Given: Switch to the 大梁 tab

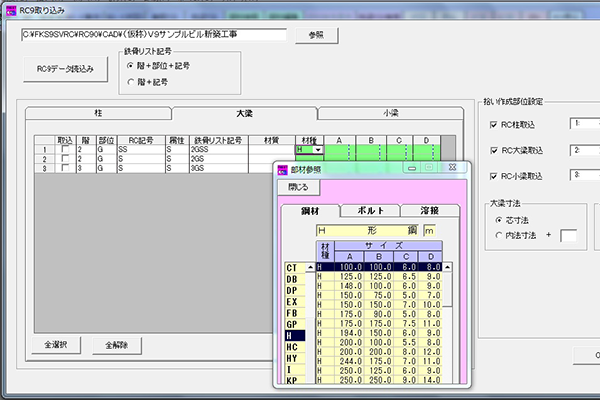Looking at the screenshot, I should point(245,113).
